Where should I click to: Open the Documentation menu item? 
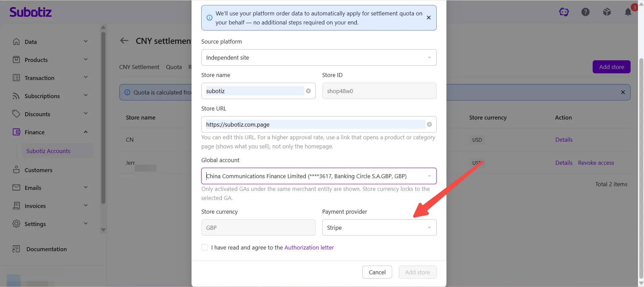click(47, 249)
